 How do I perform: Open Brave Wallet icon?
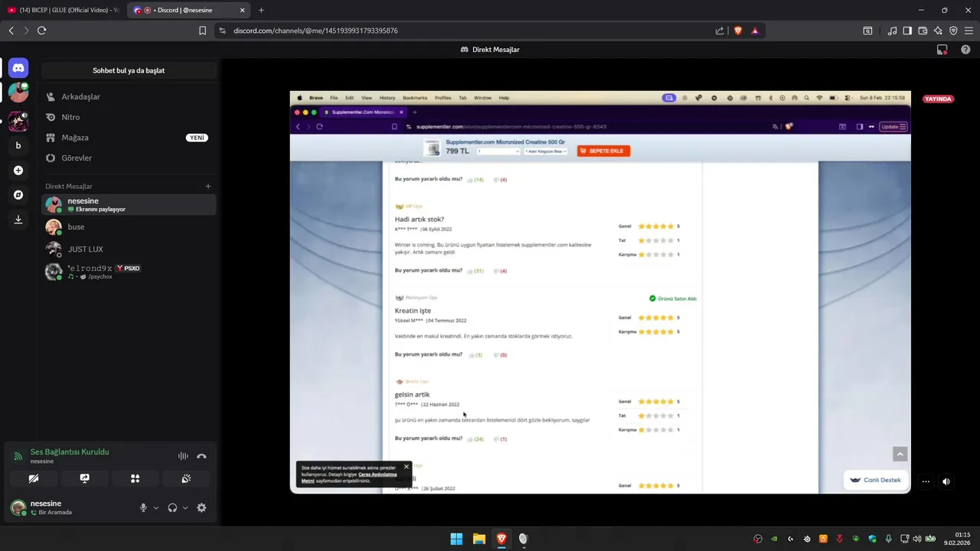(923, 31)
